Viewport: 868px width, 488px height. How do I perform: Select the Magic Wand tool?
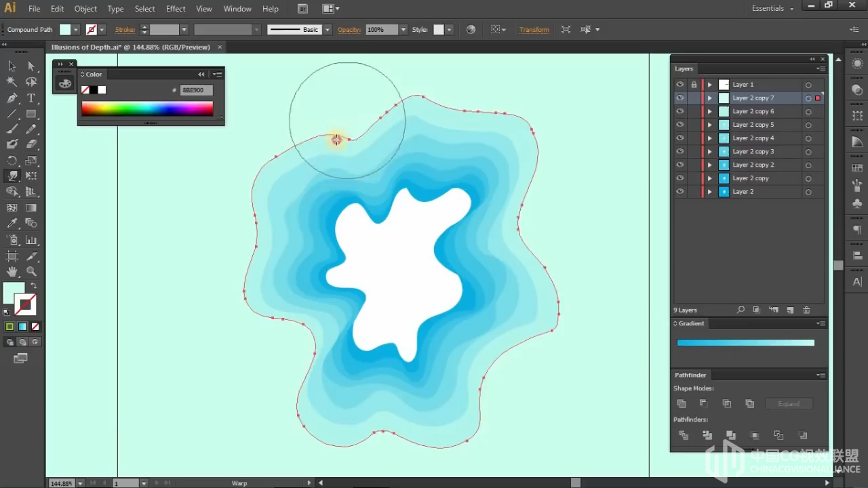point(12,82)
